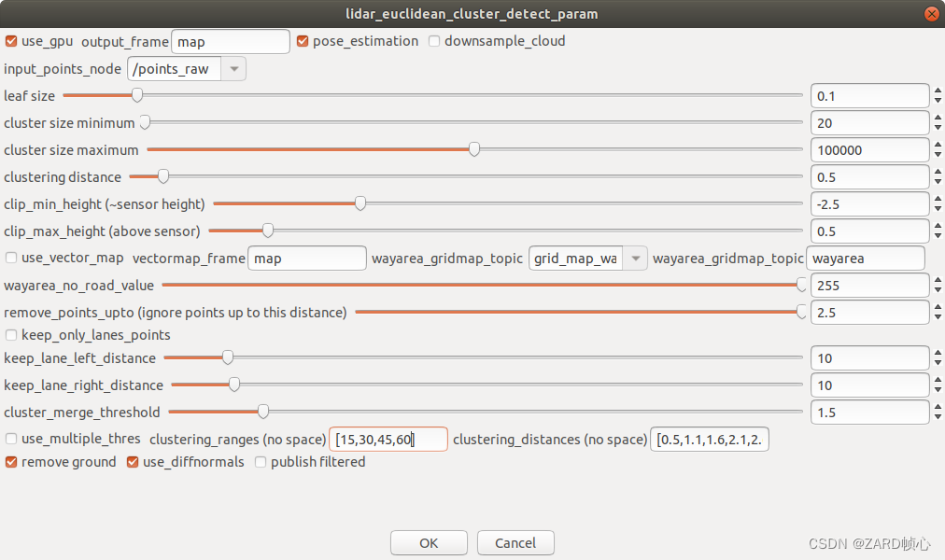The width and height of the screenshot is (945, 560).
Task: Decrease cluster size maximum with down arrow
Action: [938, 155]
